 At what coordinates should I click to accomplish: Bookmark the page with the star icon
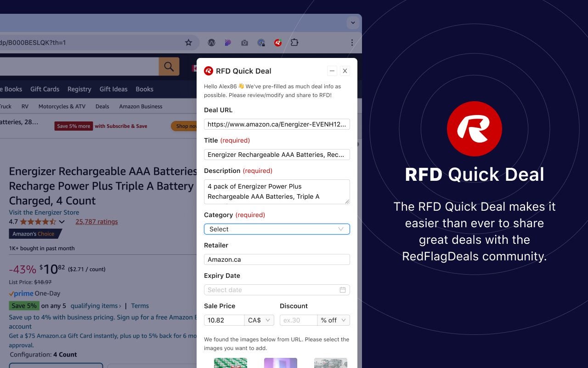[188, 42]
